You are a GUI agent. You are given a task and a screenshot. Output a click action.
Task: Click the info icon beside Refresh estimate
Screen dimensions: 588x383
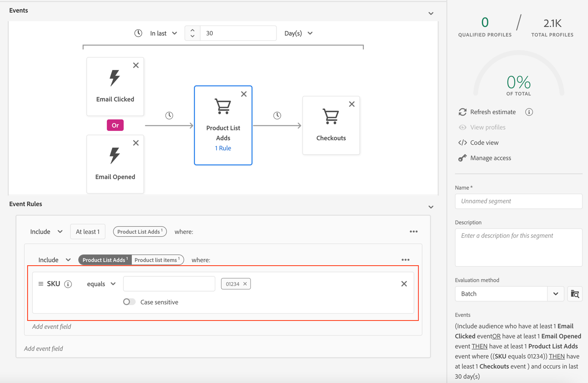click(529, 112)
